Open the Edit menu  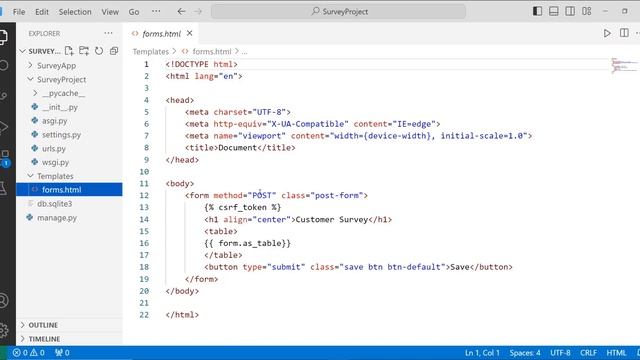(x=42, y=12)
